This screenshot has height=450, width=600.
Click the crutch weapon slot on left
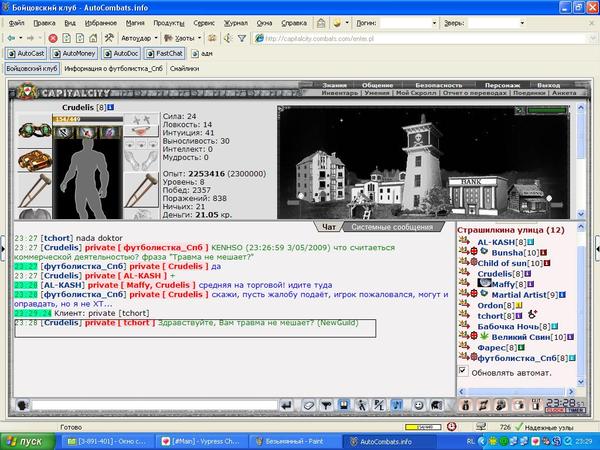pos(34,190)
